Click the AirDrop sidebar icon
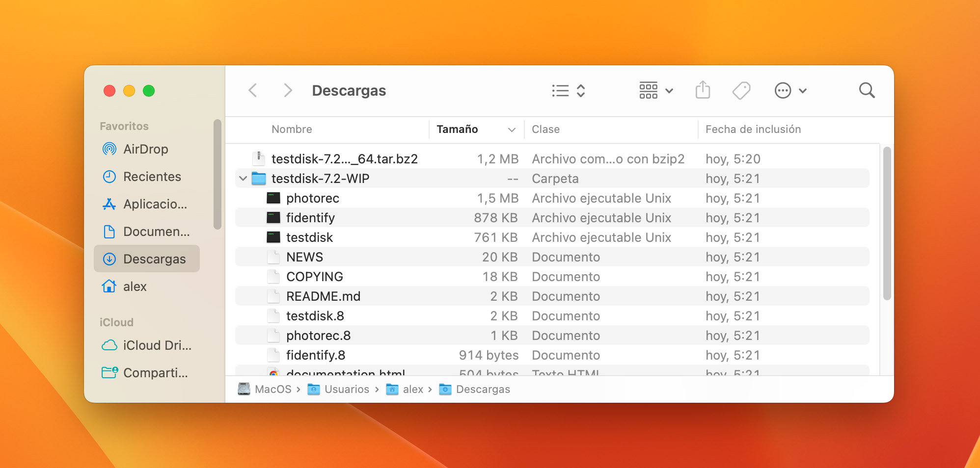980x468 pixels. click(x=109, y=149)
